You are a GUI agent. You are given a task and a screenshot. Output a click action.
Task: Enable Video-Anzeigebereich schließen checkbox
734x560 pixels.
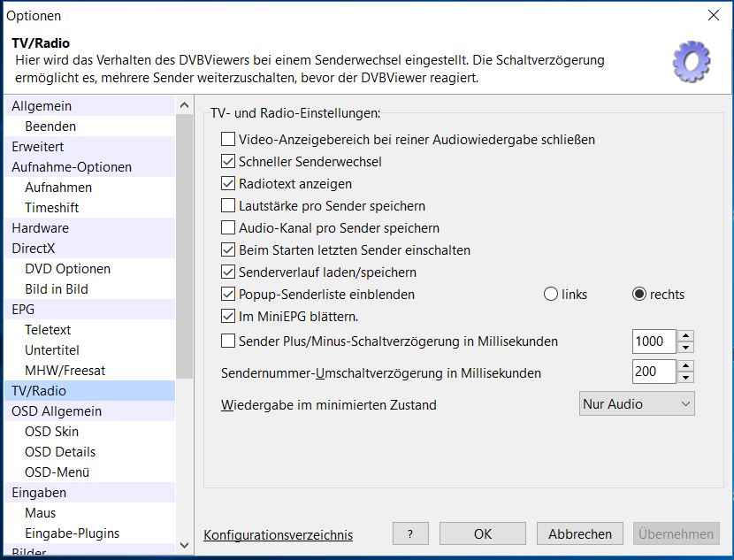pos(228,140)
